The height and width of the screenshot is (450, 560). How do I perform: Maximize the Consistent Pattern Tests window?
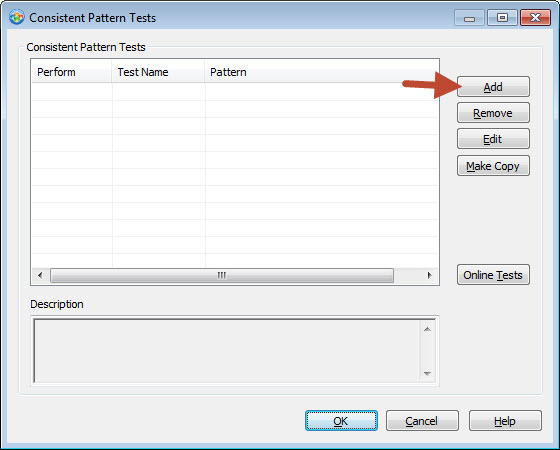point(502,18)
